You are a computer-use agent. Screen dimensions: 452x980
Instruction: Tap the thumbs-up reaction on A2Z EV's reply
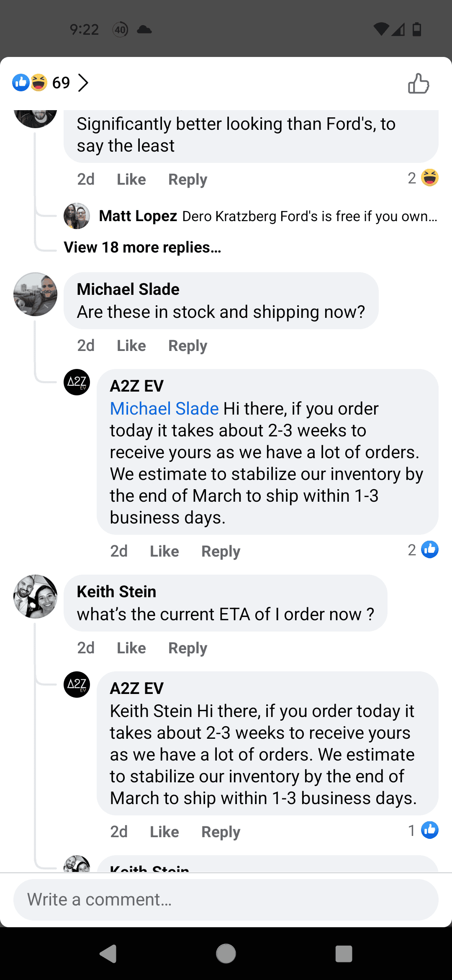pos(429,549)
